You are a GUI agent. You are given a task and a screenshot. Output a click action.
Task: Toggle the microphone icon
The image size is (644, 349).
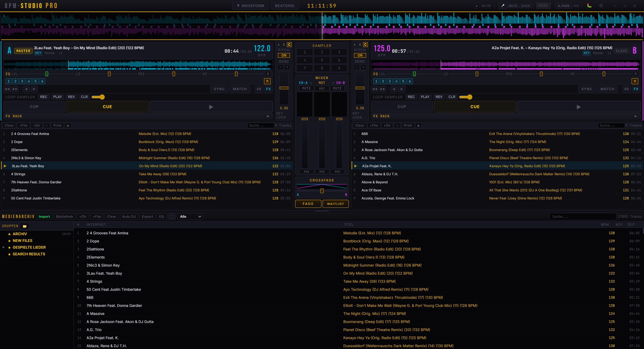click(x=502, y=6)
